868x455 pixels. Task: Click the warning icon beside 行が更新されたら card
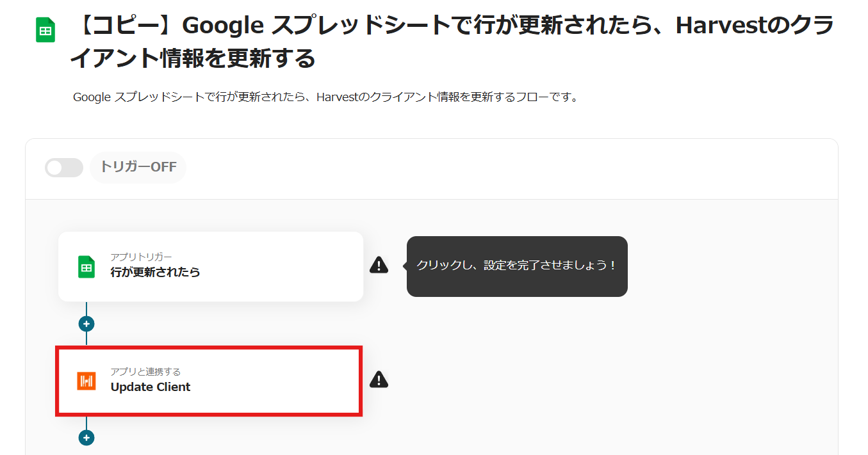(379, 265)
